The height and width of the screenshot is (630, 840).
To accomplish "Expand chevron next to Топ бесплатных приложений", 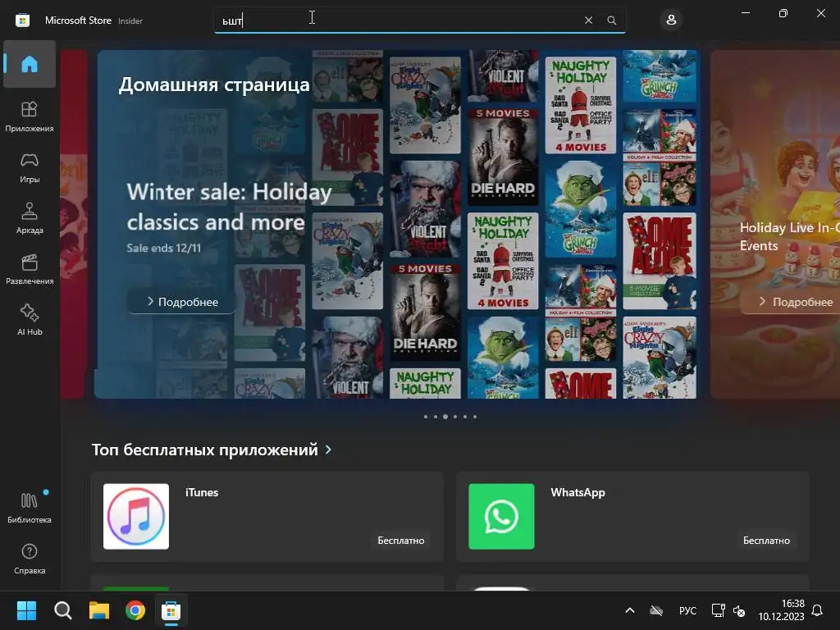I will (x=328, y=450).
